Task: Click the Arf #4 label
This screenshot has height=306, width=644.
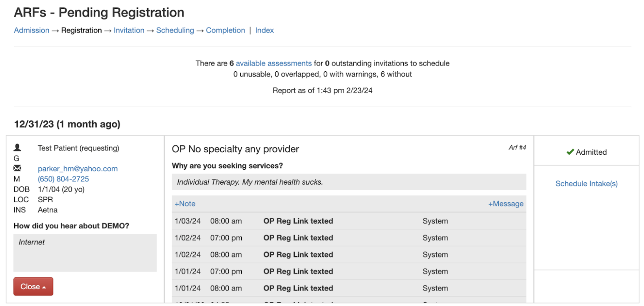Action: [517, 147]
